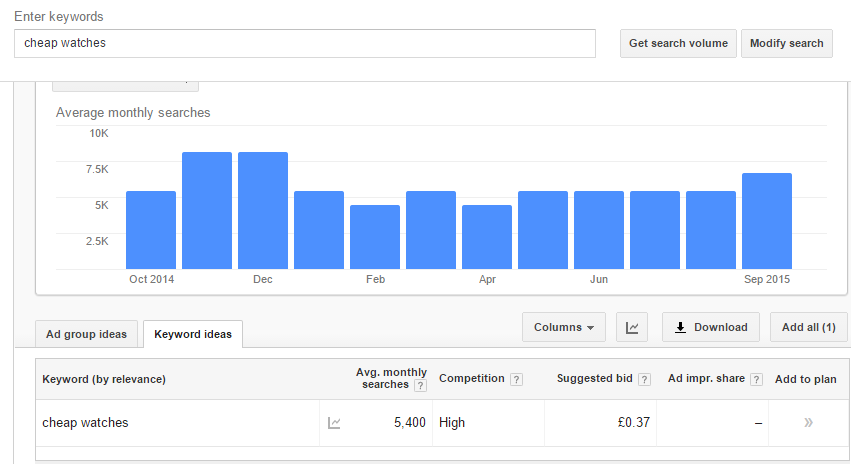The image size is (851, 464).
Task: Click help icon beside Avg. monthly searches
Action: pyautogui.click(x=420, y=385)
